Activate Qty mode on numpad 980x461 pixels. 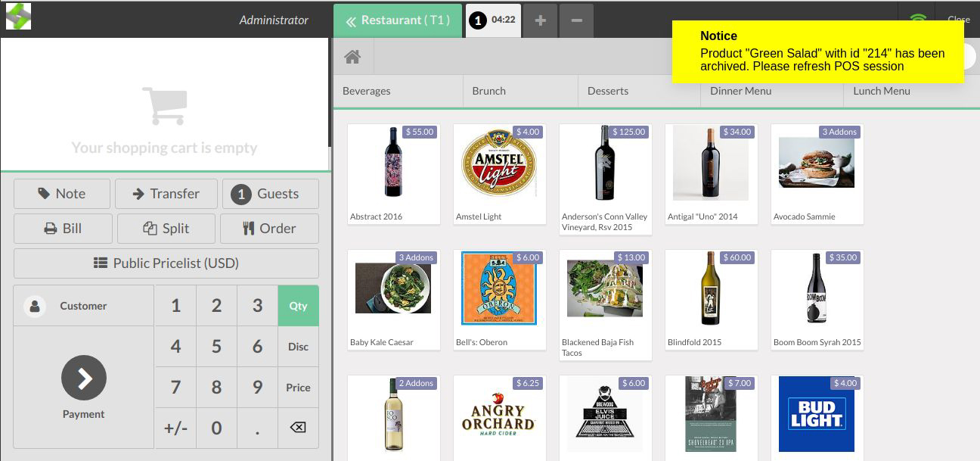298,306
